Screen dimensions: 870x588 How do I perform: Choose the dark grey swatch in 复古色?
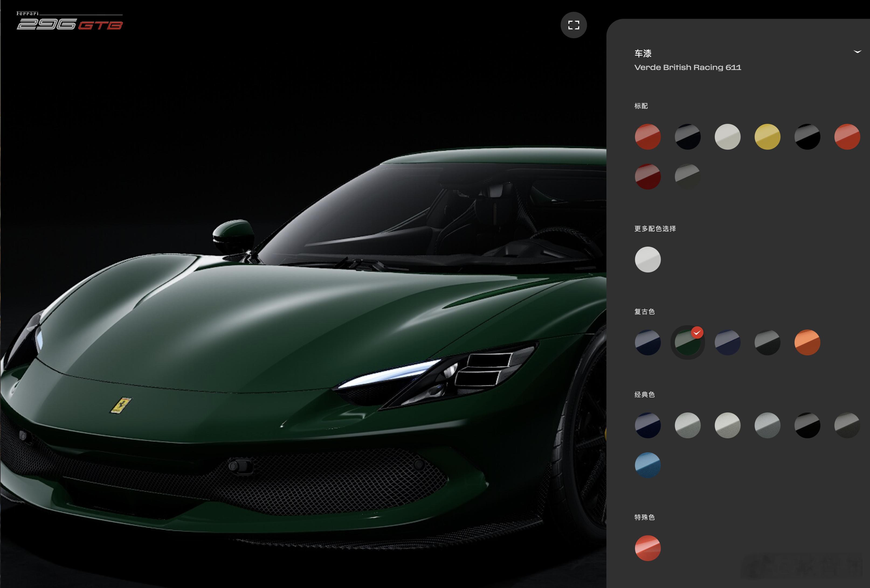click(x=767, y=343)
